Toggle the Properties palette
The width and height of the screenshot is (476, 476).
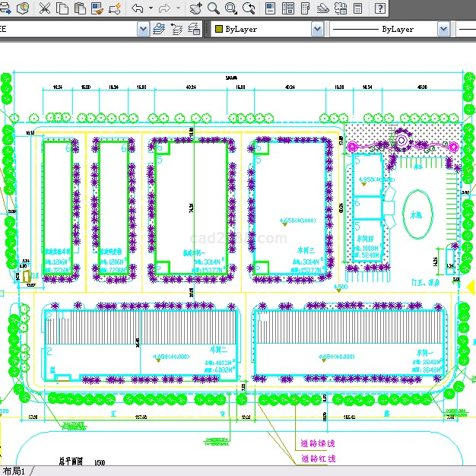point(271,8)
